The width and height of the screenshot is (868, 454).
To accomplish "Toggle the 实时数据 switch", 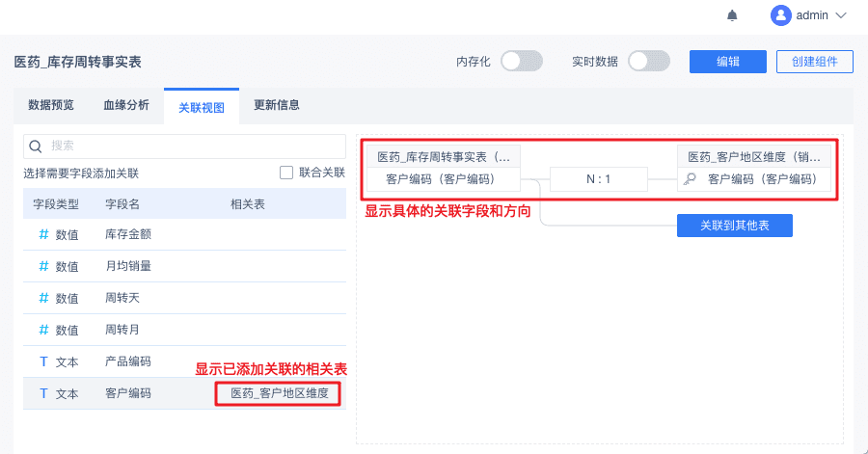I will coord(648,62).
